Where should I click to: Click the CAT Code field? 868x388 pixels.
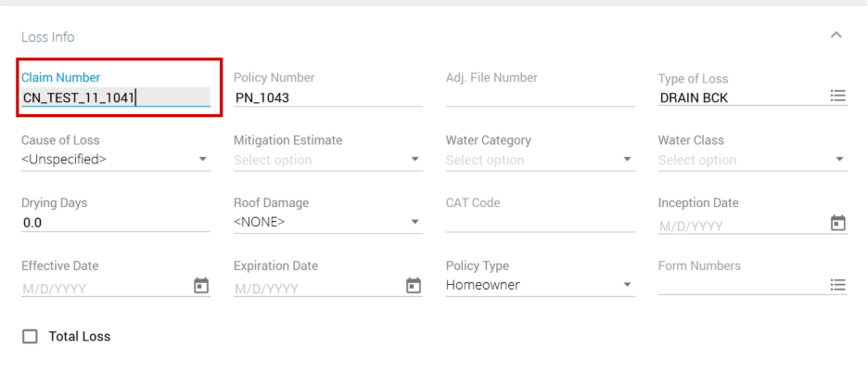[540, 223]
